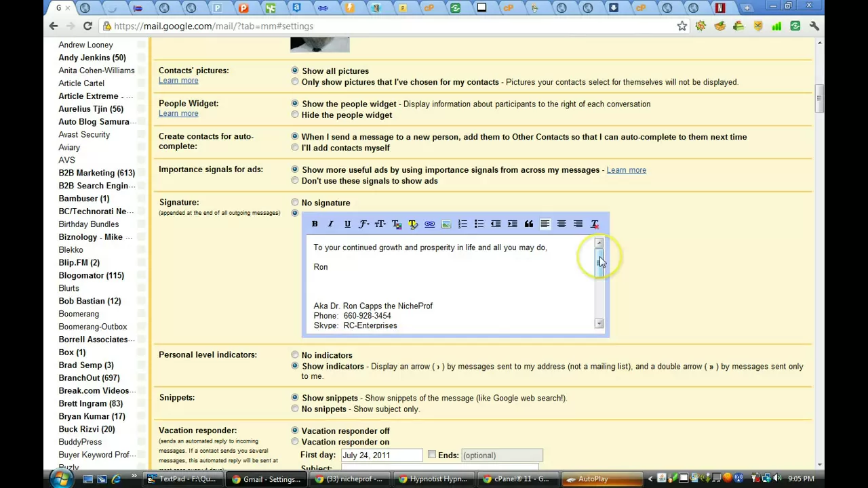Click the First day date field
The height and width of the screenshot is (488, 868).
tap(381, 455)
